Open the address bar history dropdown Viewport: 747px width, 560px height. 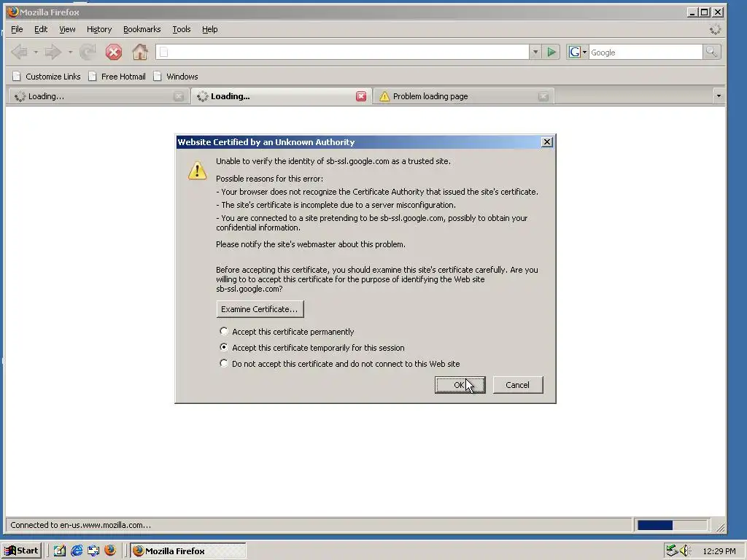535,52
